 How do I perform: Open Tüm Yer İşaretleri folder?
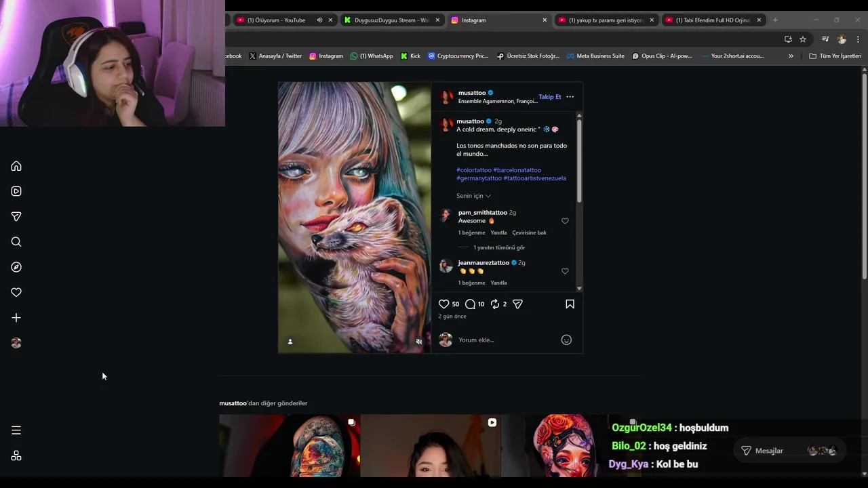click(x=835, y=56)
